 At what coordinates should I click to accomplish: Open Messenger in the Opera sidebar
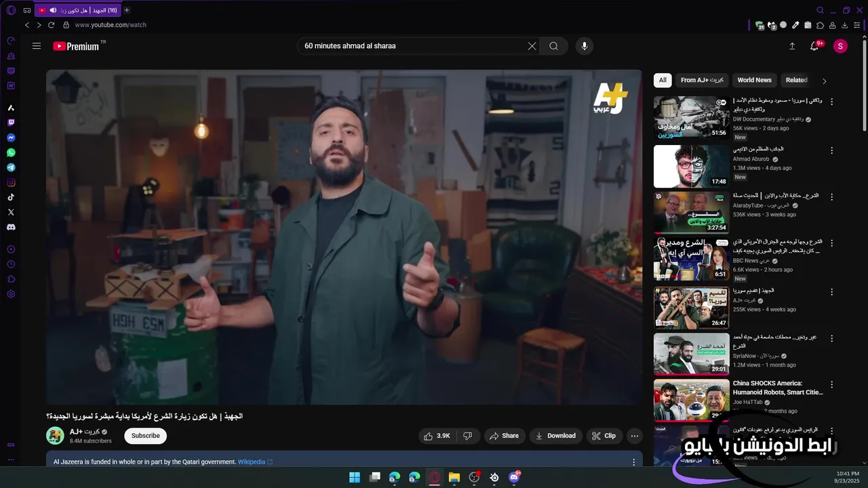point(11,138)
